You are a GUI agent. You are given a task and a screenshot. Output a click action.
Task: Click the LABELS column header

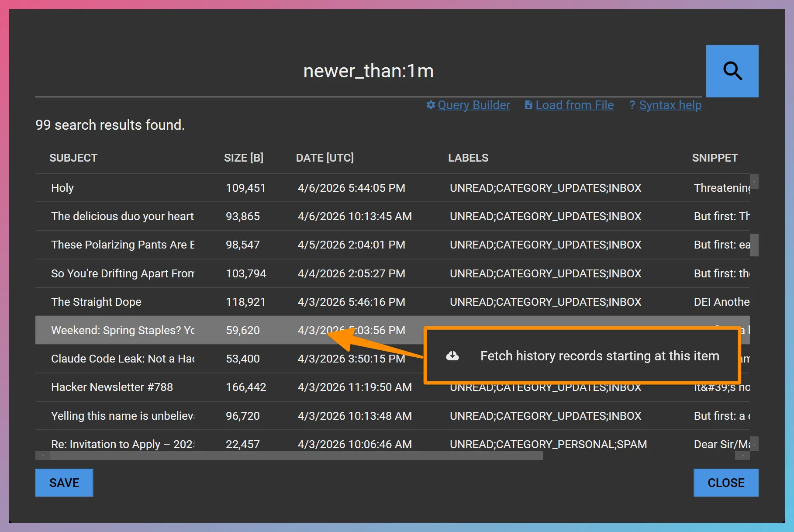[x=468, y=158]
